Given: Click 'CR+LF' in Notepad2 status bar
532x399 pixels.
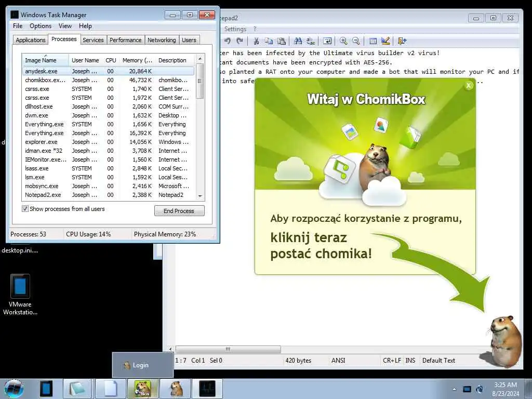Looking at the screenshot, I should 392,361.
